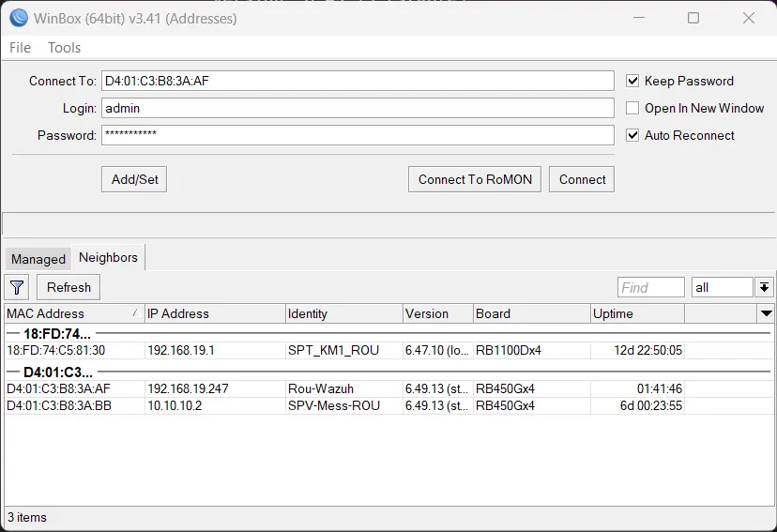Image resolution: width=777 pixels, height=532 pixels.
Task: Enable Open In New Window option
Action: tap(632, 108)
